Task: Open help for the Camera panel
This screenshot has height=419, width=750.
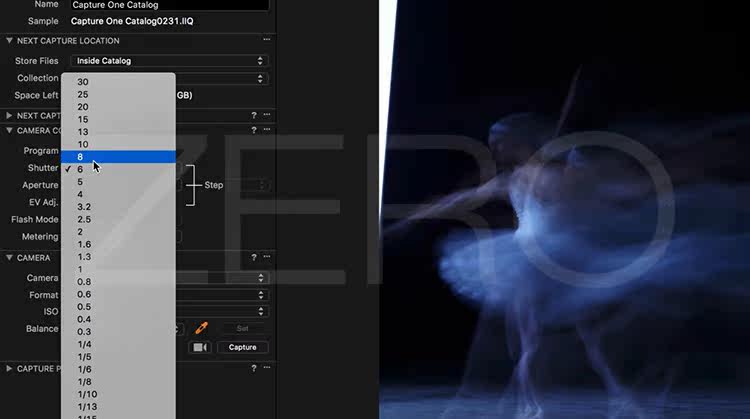Action: click(254, 257)
